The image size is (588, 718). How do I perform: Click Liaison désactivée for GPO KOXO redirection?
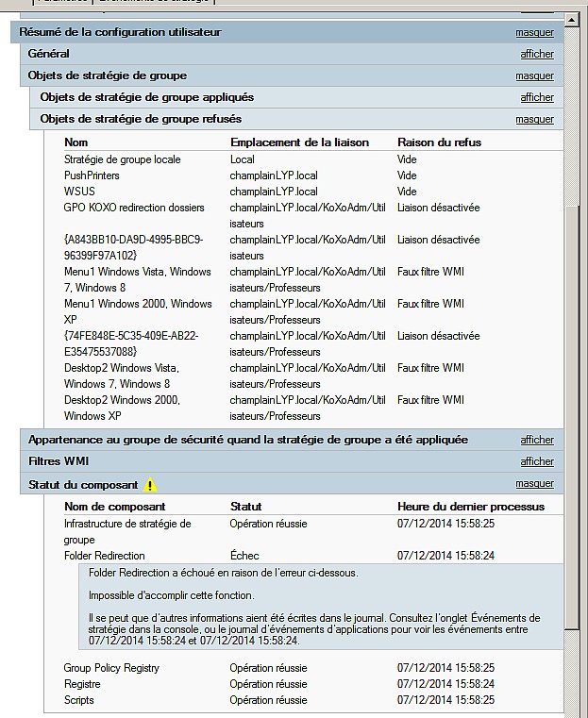pos(438,208)
